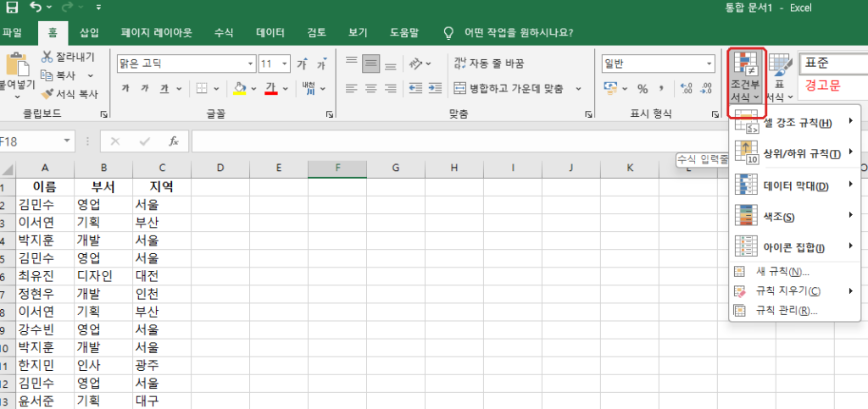Apply yellow fill color bucket
868x409 pixels.
240,88
